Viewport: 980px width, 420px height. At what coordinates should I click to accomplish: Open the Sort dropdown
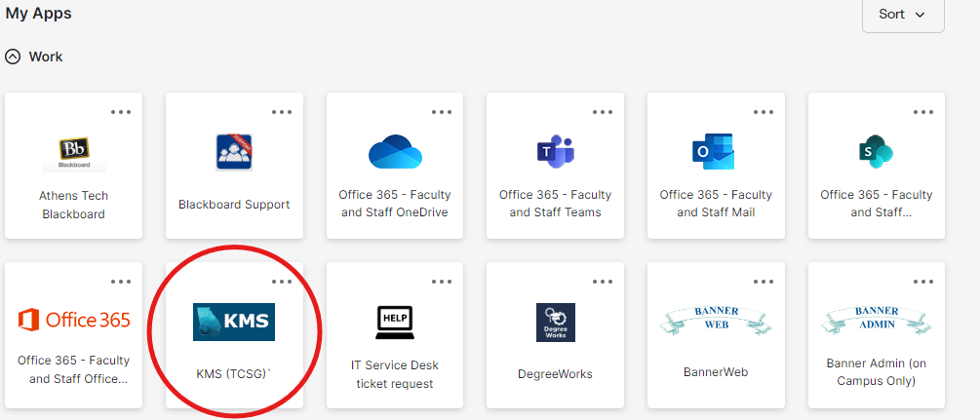click(903, 15)
